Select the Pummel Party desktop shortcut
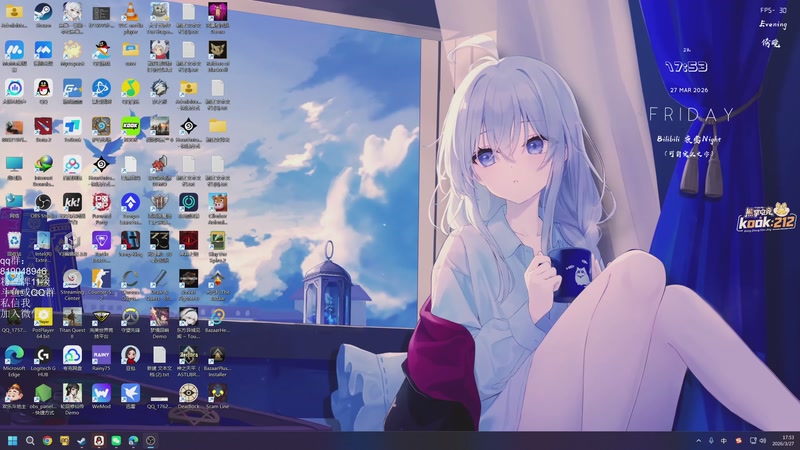Screen dimensions: 800x450 click(x=102, y=208)
